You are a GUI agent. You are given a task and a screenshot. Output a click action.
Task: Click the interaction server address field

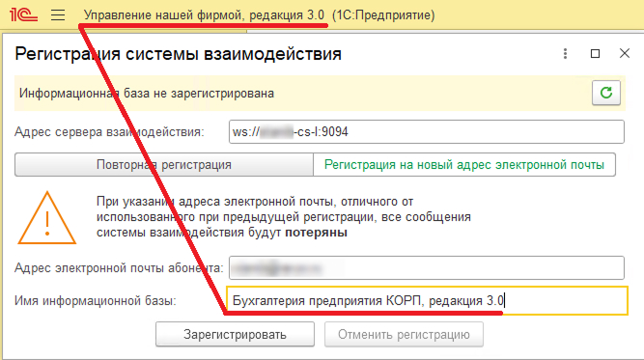427,132
